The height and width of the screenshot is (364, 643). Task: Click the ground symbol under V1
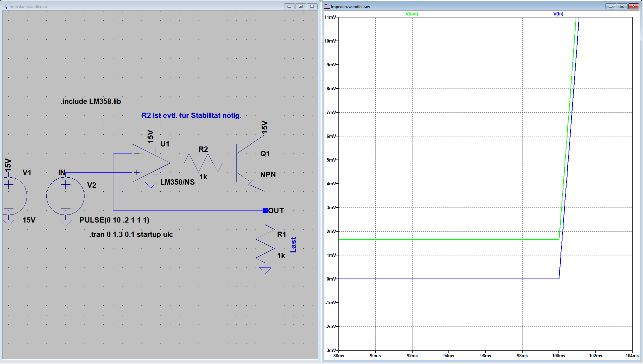8,223
